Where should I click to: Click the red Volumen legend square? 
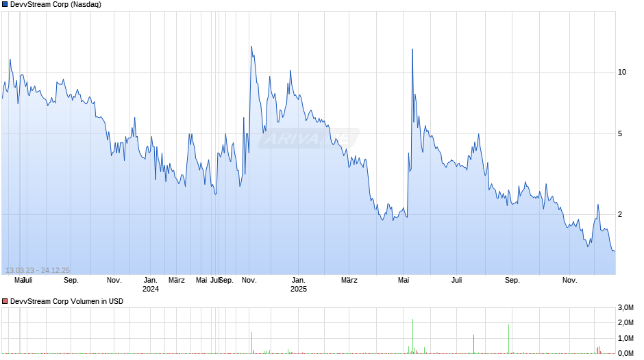point(5,301)
